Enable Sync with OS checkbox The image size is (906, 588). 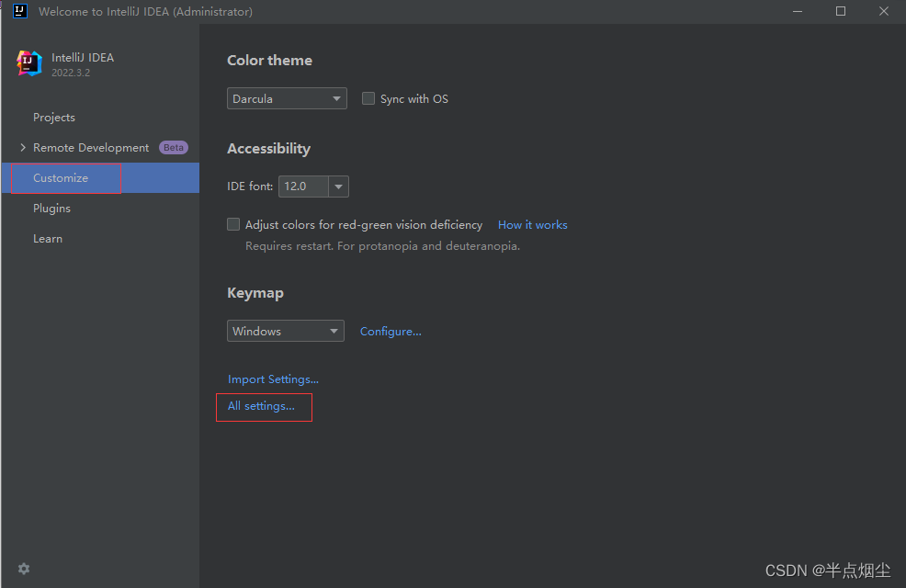pos(368,99)
